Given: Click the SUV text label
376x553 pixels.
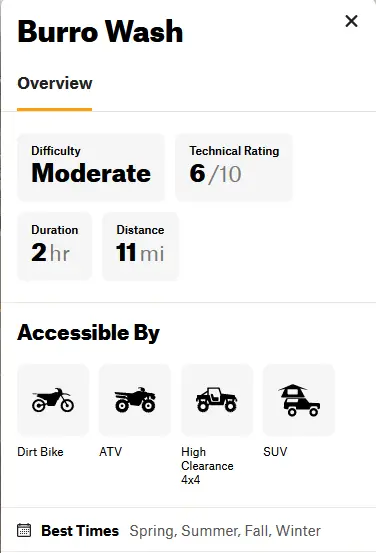Looking at the screenshot, I should (275, 452).
